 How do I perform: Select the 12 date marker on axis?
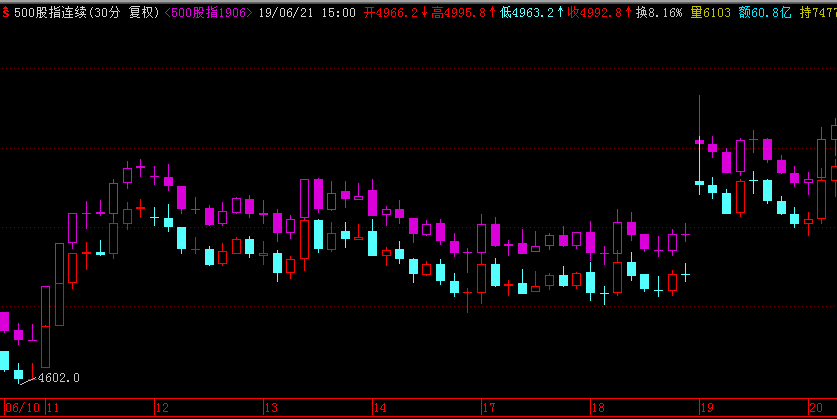tap(162, 408)
